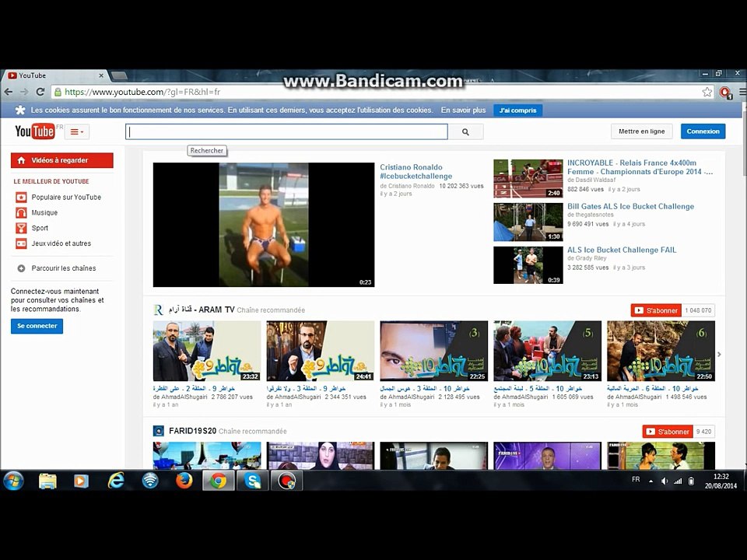Screen dimensions: 747x560
Task: Launch Internet Explorer from taskbar
Action: (116, 481)
